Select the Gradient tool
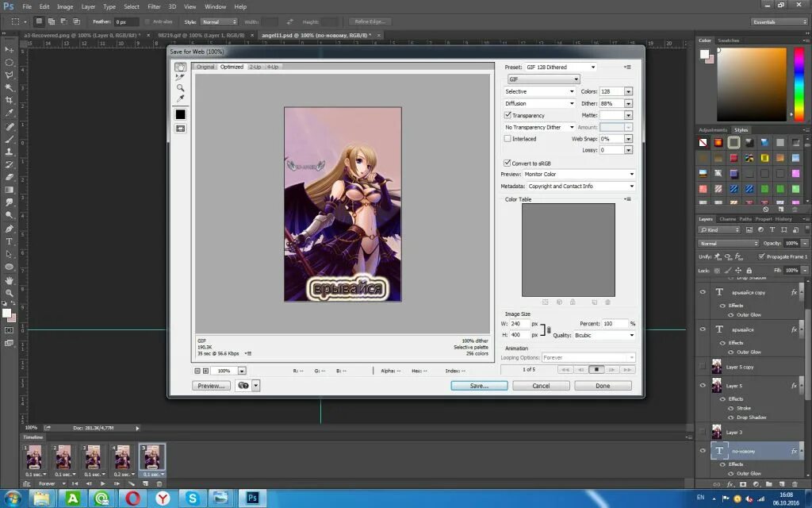The height and width of the screenshot is (508, 812). click(9, 190)
